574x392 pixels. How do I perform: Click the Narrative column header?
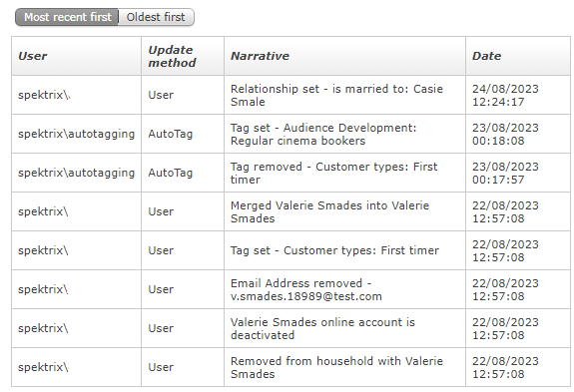(344, 56)
